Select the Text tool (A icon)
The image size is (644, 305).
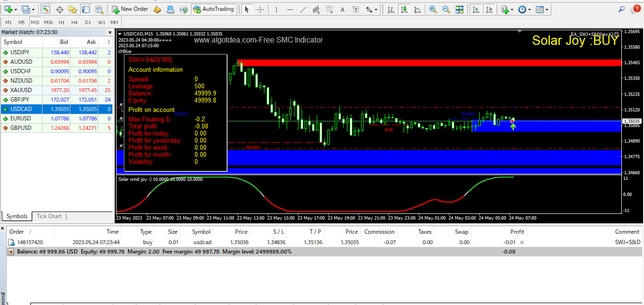click(x=342, y=9)
